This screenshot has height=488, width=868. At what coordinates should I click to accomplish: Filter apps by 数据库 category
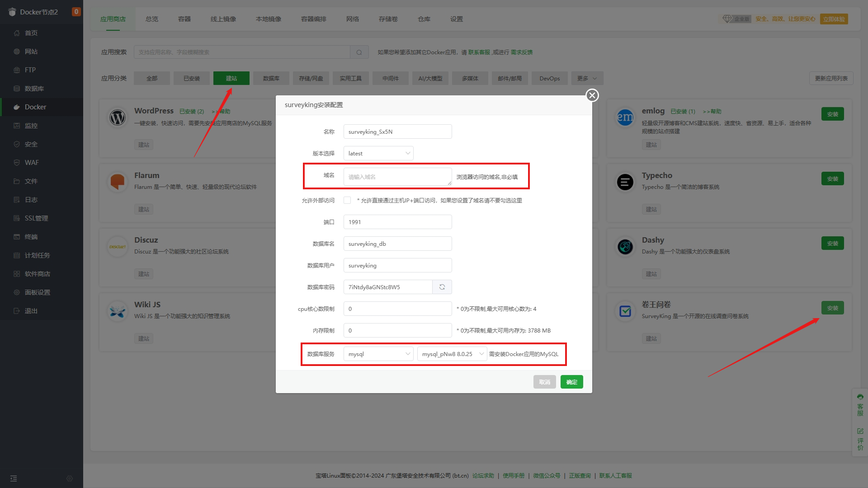[x=271, y=78]
